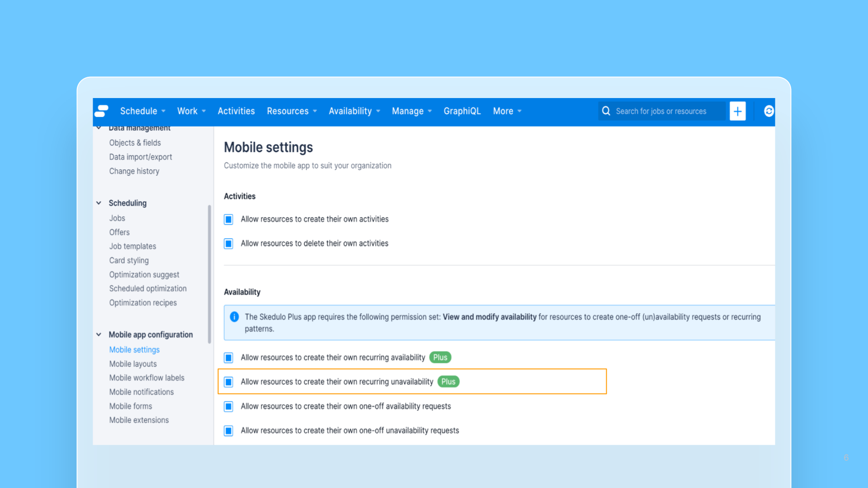Collapse the Data management section
This screenshot has width=868, height=488.
[99, 128]
